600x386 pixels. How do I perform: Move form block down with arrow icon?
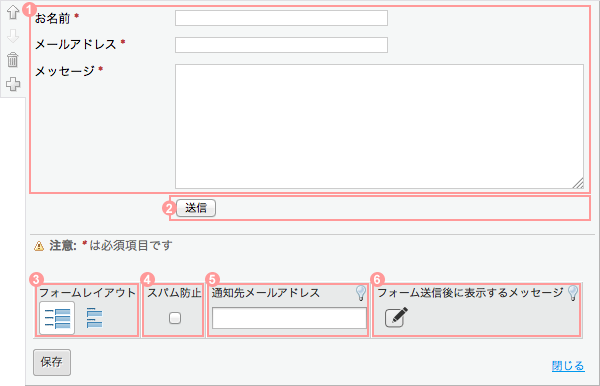coord(13,36)
